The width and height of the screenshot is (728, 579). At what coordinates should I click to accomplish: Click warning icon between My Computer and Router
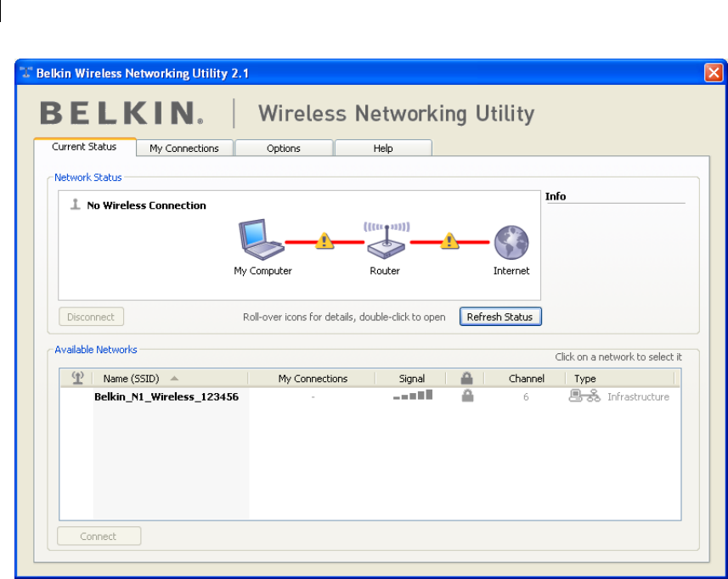click(x=324, y=241)
